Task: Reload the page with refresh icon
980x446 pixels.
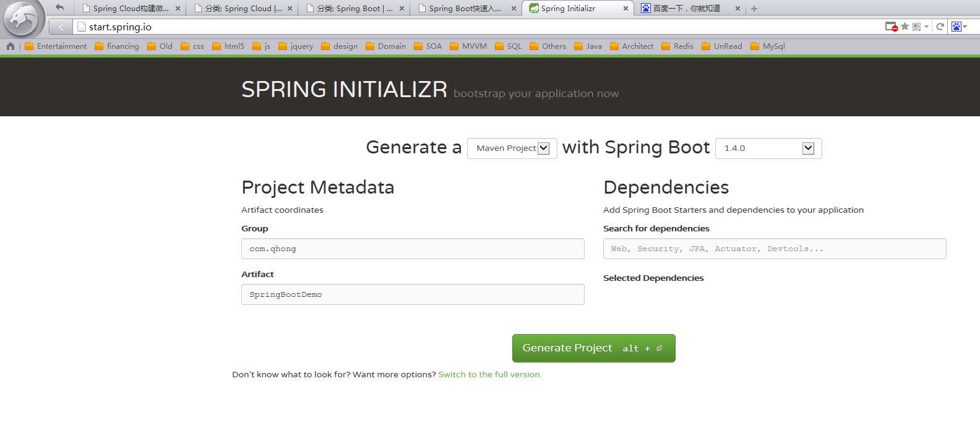Action: 940,27
